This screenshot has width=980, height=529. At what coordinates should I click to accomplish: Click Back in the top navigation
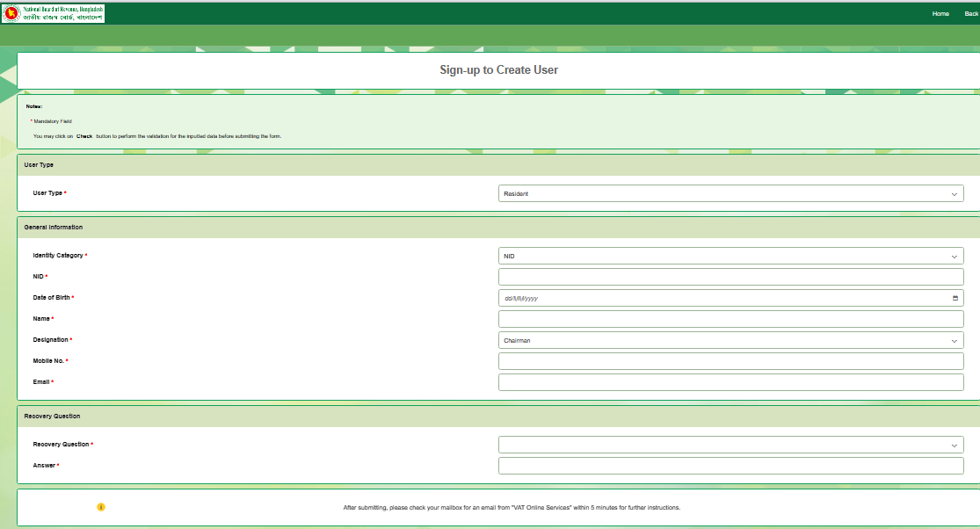click(x=971, y=14)
